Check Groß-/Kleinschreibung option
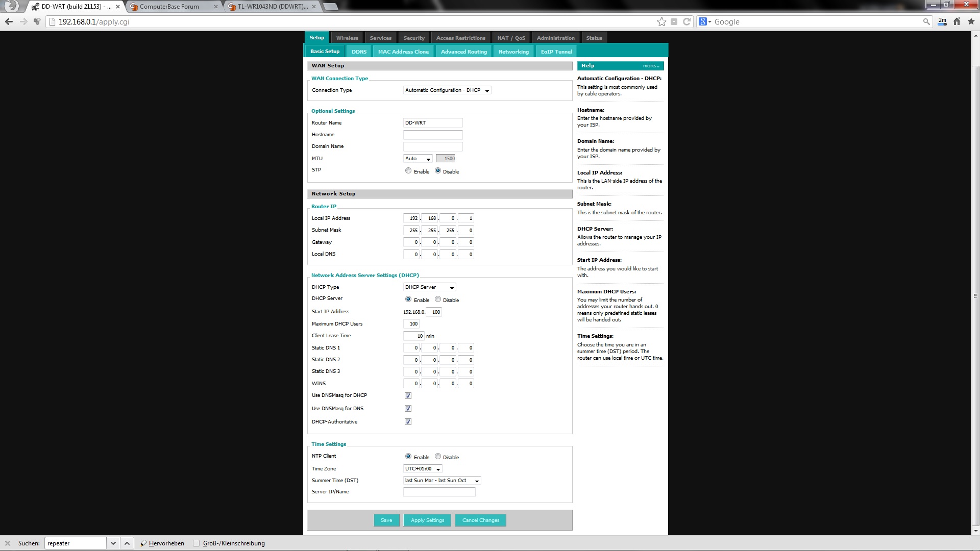 [x=196, y=543]
